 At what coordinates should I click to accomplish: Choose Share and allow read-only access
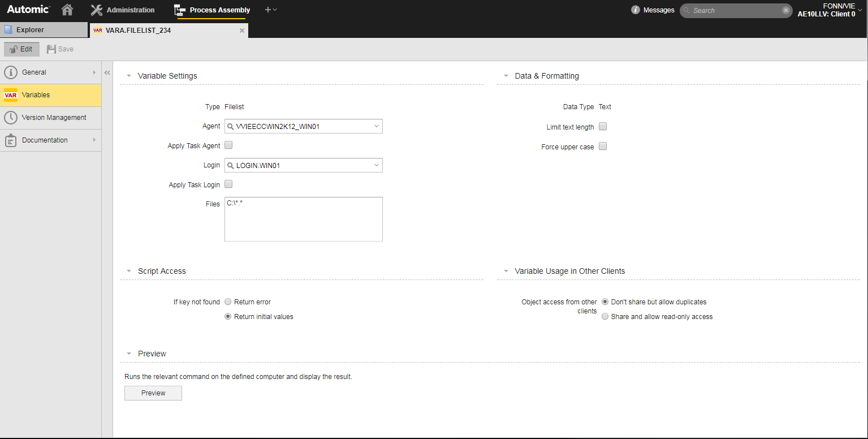(605, 317)
